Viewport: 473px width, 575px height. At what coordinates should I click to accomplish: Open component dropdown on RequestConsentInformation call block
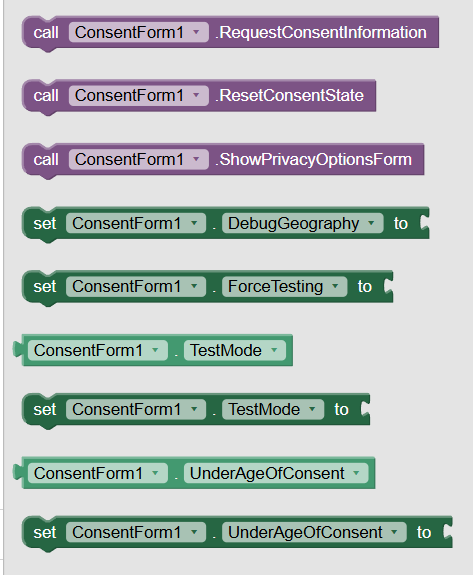[139, 32]
